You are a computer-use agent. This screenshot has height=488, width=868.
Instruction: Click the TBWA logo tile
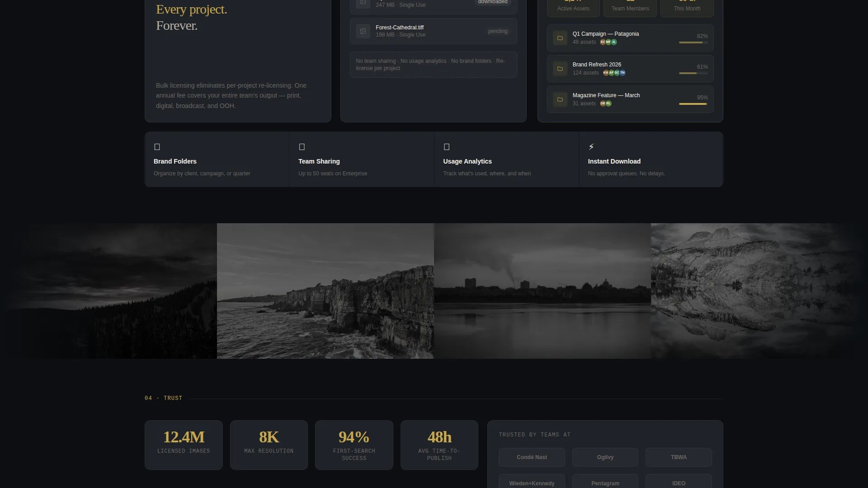(x=679, y=457)
